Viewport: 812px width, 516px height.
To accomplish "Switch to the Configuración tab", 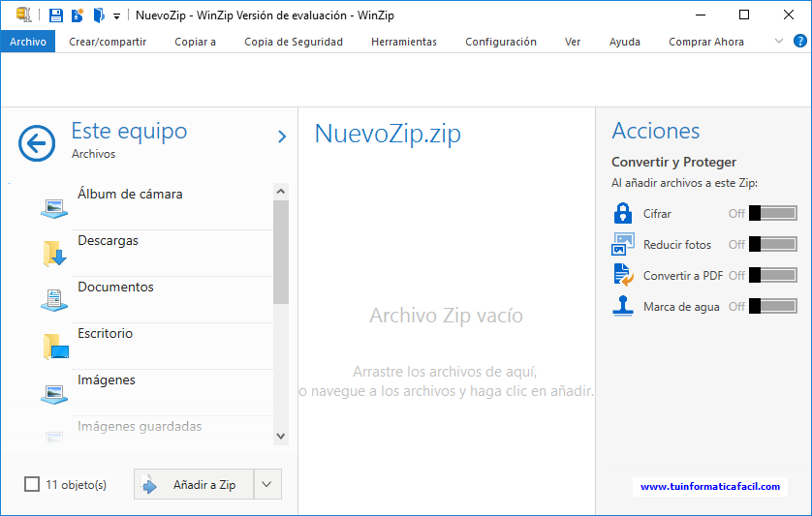I will (501, 42).
